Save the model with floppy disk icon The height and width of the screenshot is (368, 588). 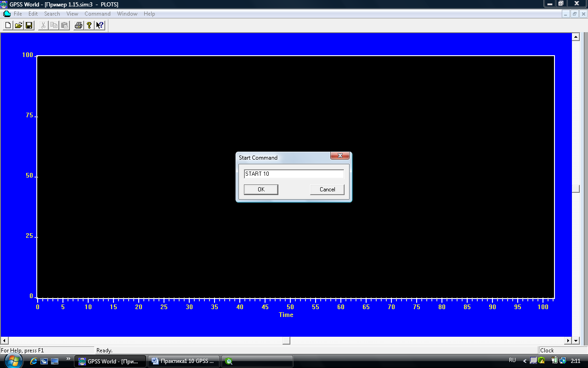click(29, 25)
